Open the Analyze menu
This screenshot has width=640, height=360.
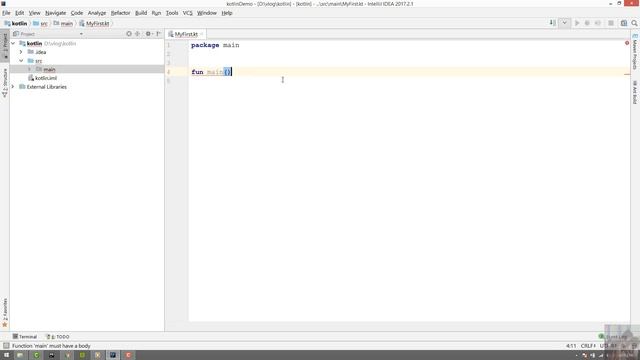[x=97, y=13]
